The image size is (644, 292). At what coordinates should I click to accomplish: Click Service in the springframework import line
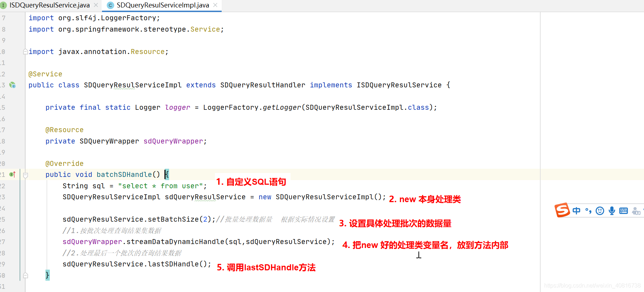(205, 29)
